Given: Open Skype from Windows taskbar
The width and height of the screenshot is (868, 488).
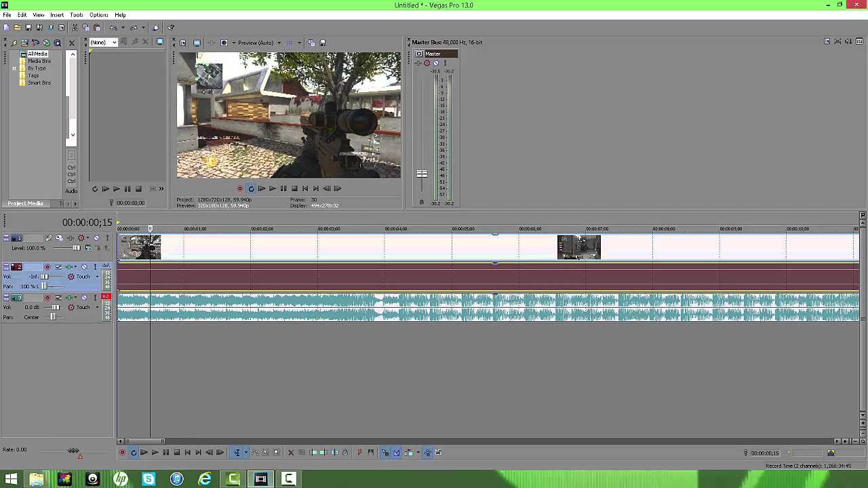Looking at the screenshot, I should (x=149, y=479).
